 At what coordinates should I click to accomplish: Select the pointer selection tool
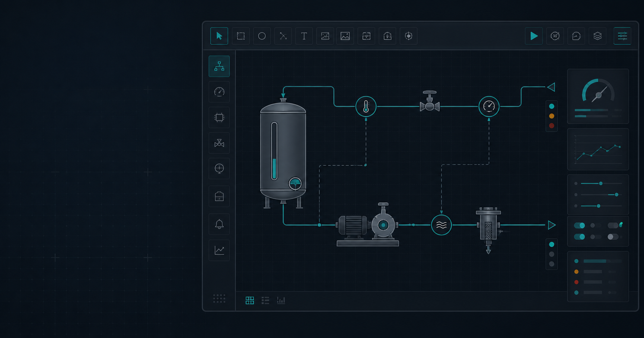click(x=219, y=36)
